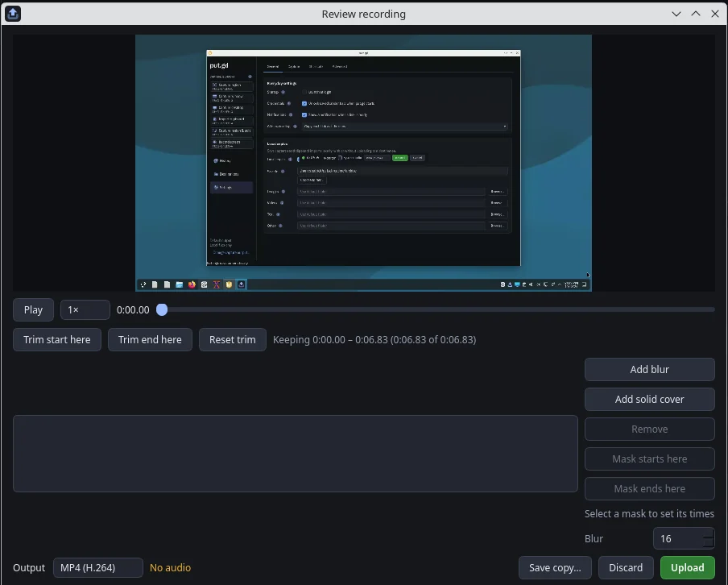Click the Keeping 0:00.00 – 0:06.83 text
This screenshot has height=585, width=728.
(x=374, y=340)
